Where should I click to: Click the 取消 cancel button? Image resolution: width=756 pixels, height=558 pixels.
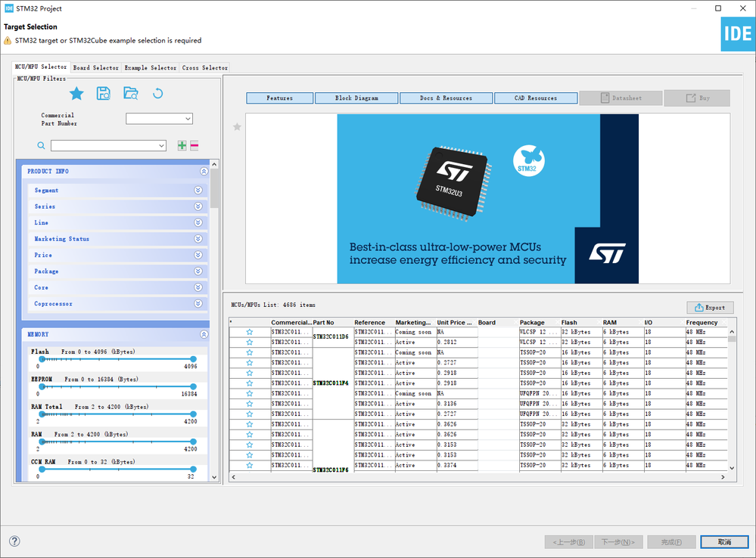point(724,542)
